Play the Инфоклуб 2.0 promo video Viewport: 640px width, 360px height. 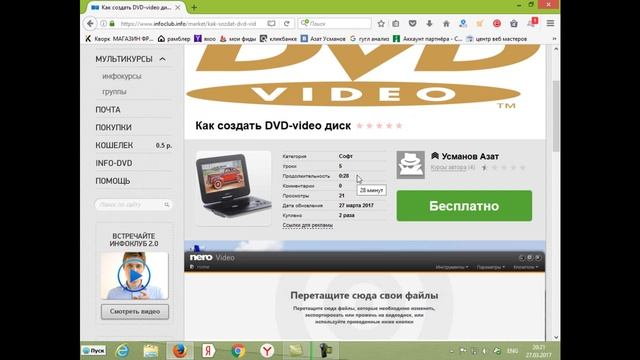click(134, 276)
